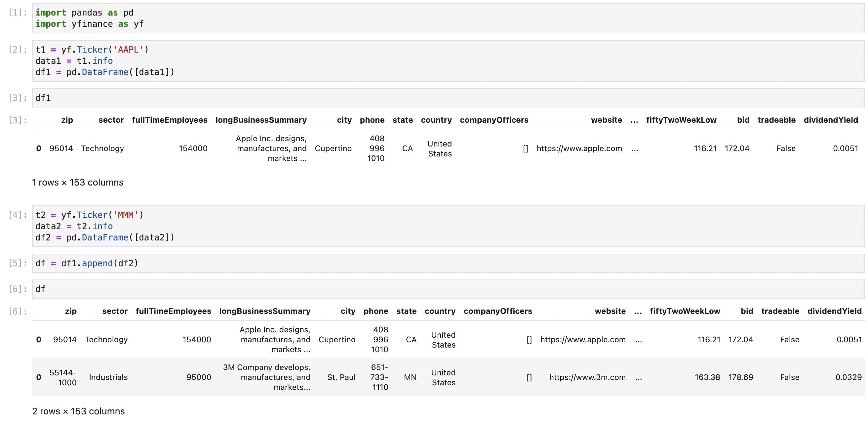Click zip column header in second table
Viewport: 868px width, 424px height.
[71, 311]
